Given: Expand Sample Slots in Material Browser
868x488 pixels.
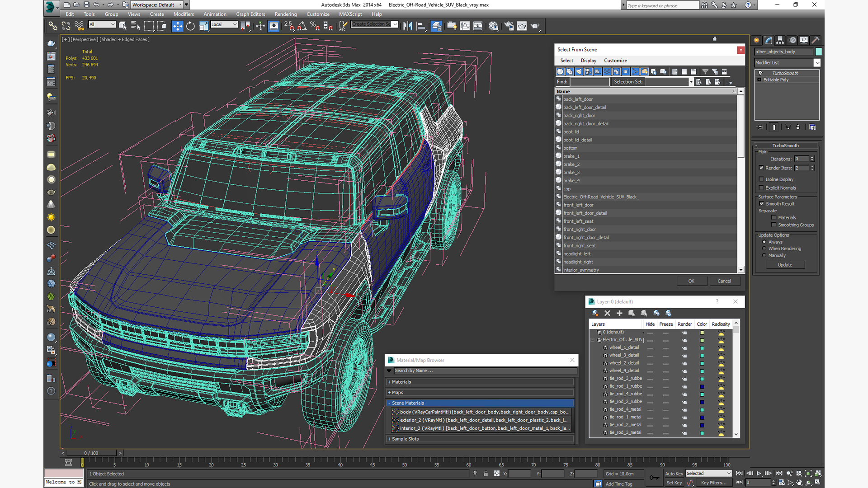Looking at the screenshot, I should tap(480, 439).
